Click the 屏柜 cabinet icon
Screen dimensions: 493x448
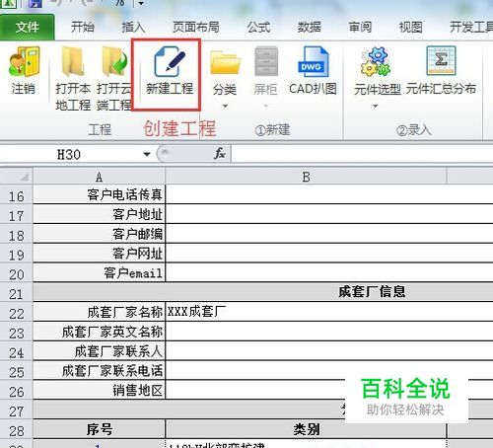pyautogui.click(x=266, y=61)
